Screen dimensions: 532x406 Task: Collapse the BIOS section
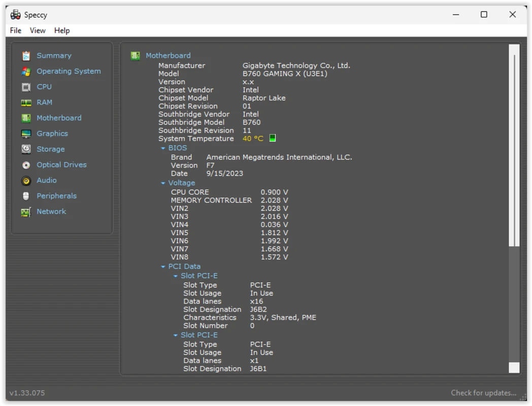click(162, 148)
